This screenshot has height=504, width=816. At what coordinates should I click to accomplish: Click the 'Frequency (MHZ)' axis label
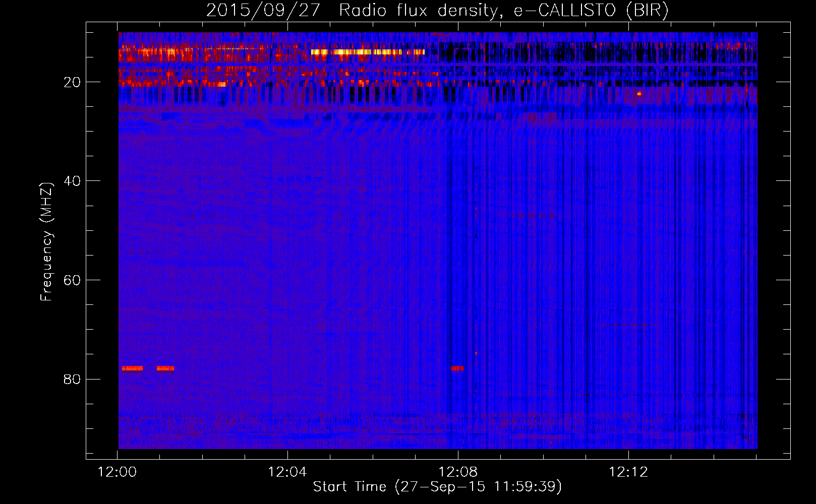(x=46, y=242)
